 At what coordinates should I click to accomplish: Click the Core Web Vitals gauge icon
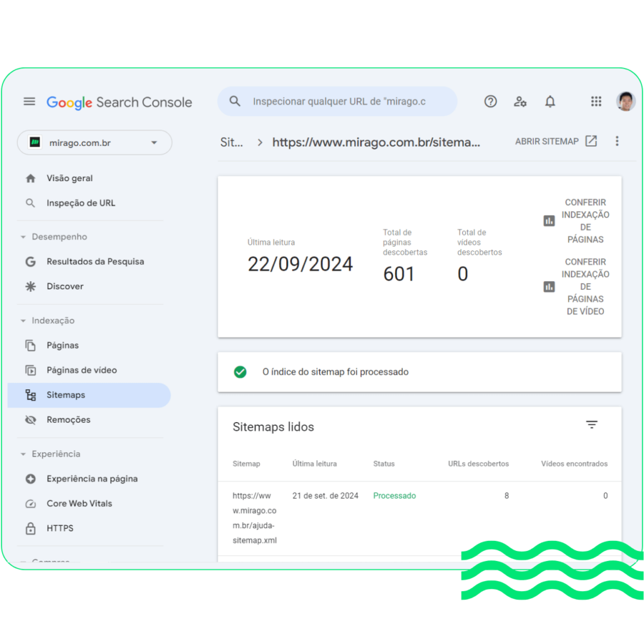coord(30,504)
